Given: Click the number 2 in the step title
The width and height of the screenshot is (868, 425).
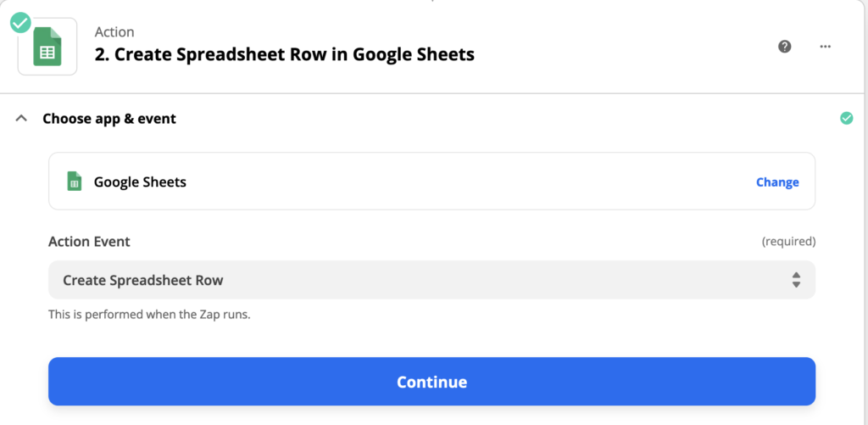Looking at the screenshot, I should click(99, 54).
